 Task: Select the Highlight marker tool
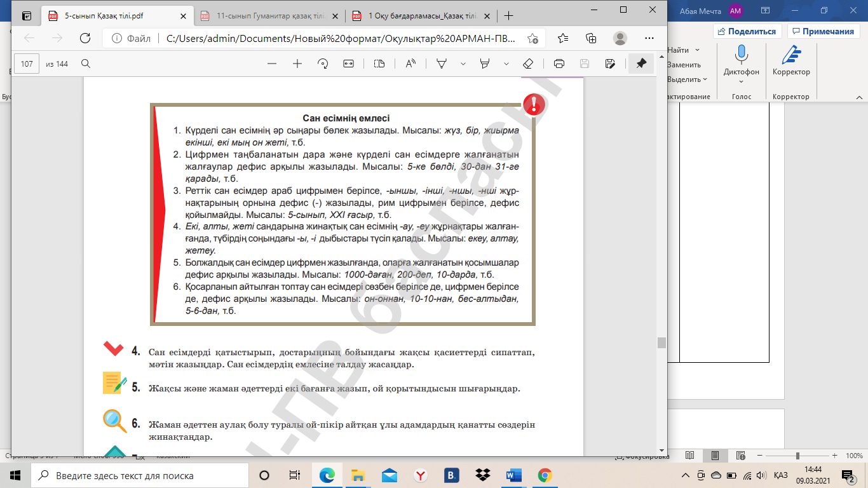[x=485, y=64]
